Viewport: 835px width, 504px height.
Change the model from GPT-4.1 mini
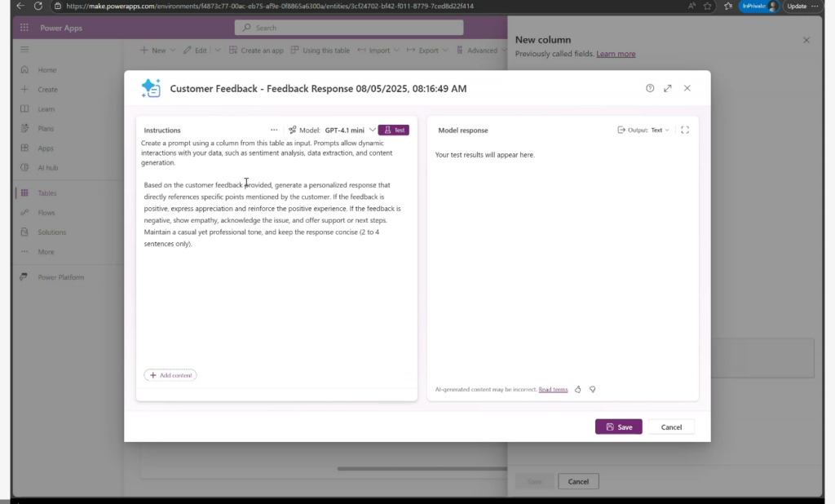[x=350, y=130]
